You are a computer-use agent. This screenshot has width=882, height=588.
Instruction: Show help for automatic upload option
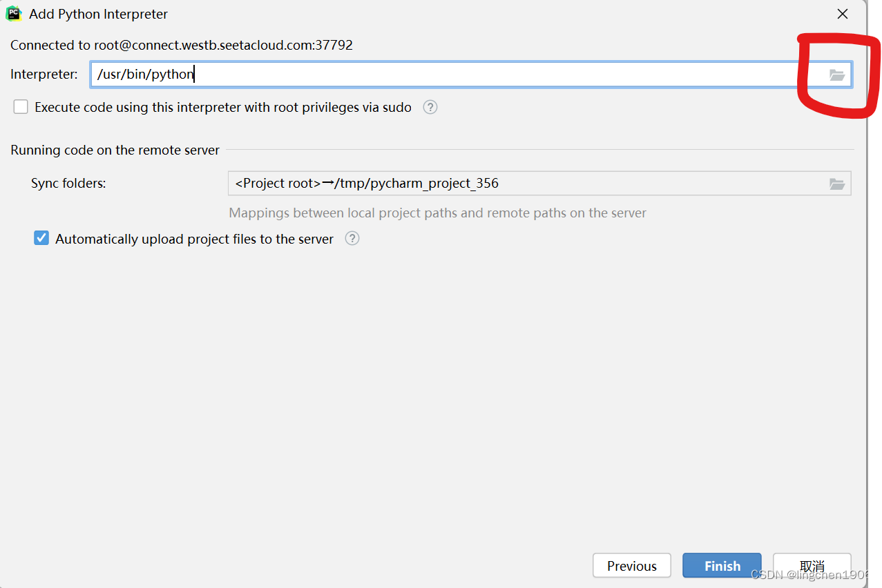pyautogui.click(x=352, y=239)
